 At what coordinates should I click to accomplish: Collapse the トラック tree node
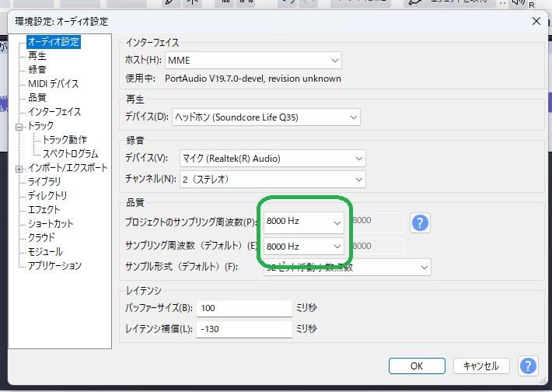click(19, 126)
